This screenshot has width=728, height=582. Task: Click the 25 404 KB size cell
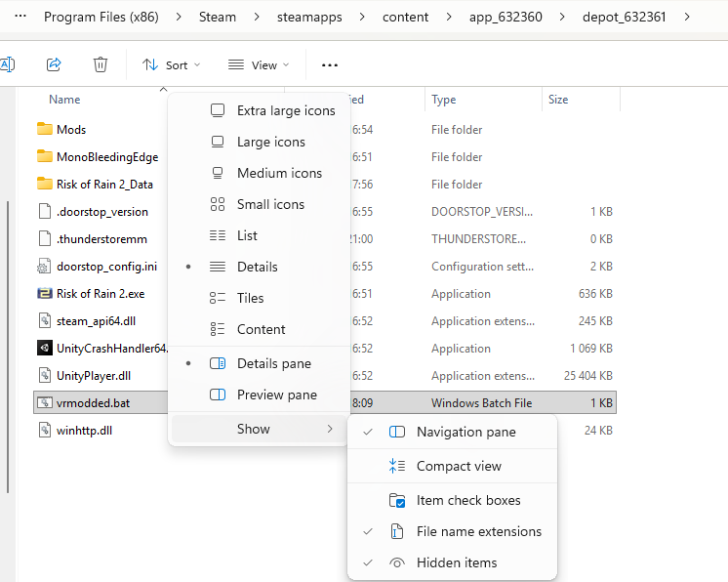[587, 375]
